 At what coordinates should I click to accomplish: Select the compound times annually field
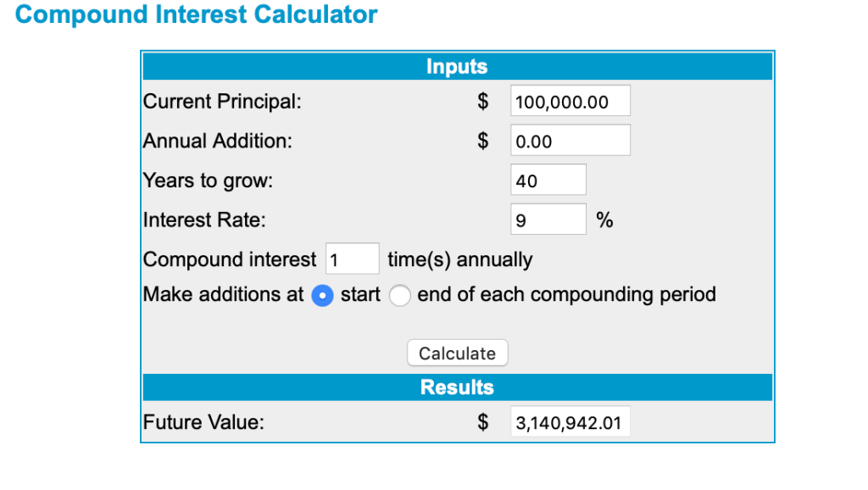(x=352, y=259)
